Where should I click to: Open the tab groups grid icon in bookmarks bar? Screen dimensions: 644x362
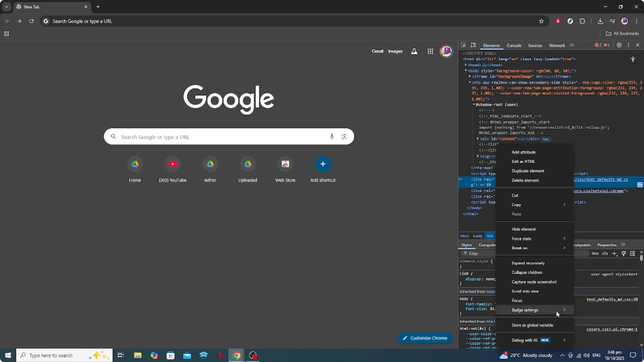(7, 33)
